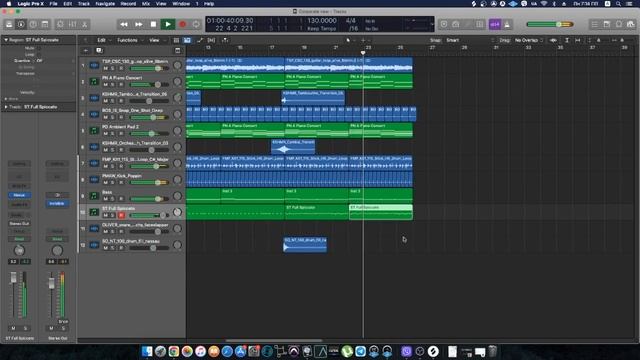Viewport: 640px width, 360px height.
Task: Toggle the Inspector button in control bar
Action: tap(21, 24)
